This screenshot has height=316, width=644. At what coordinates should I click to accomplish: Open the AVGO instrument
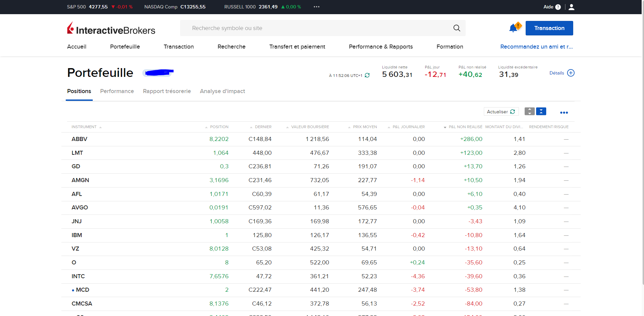click(x=80, y=207)
